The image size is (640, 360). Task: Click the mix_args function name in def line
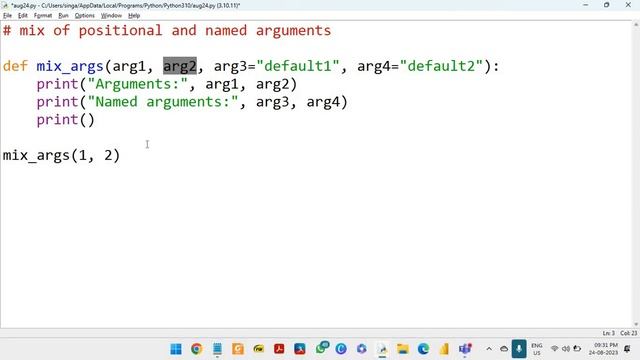70,66
